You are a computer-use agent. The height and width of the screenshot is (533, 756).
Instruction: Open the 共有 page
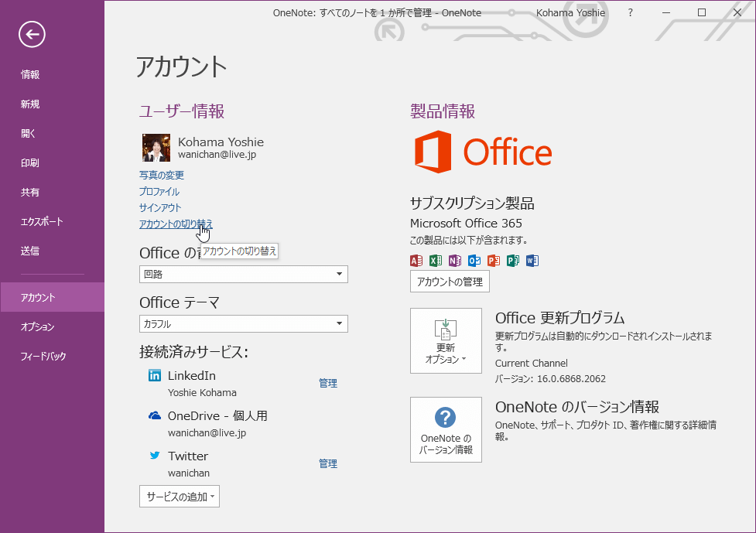click(52, 193)
